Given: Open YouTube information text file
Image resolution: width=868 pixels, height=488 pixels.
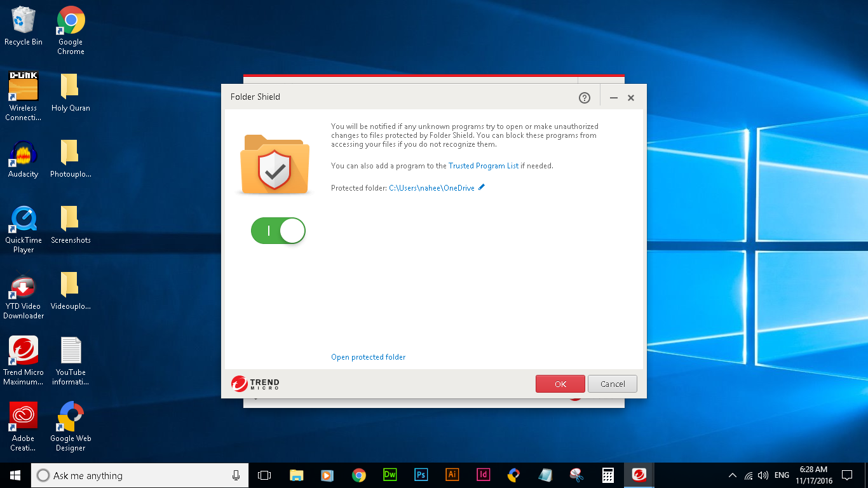Looking at the screenshot, I should click(x=71, y=361).
